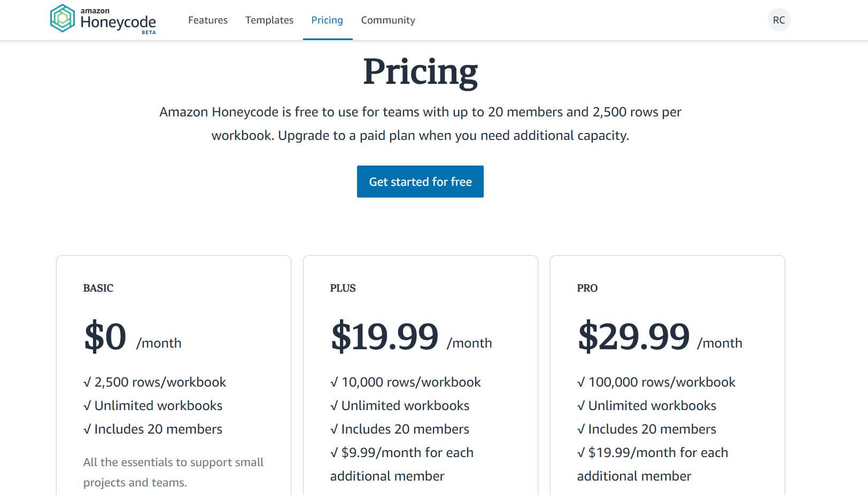Click Basic plan essentials description text
This screenshot has width=868, height=495.
point(173,472)
